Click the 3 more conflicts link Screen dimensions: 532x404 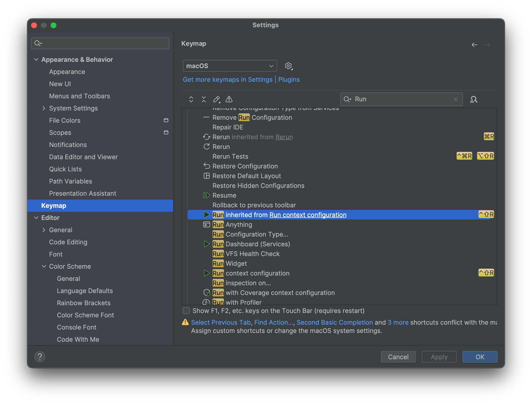398,322
